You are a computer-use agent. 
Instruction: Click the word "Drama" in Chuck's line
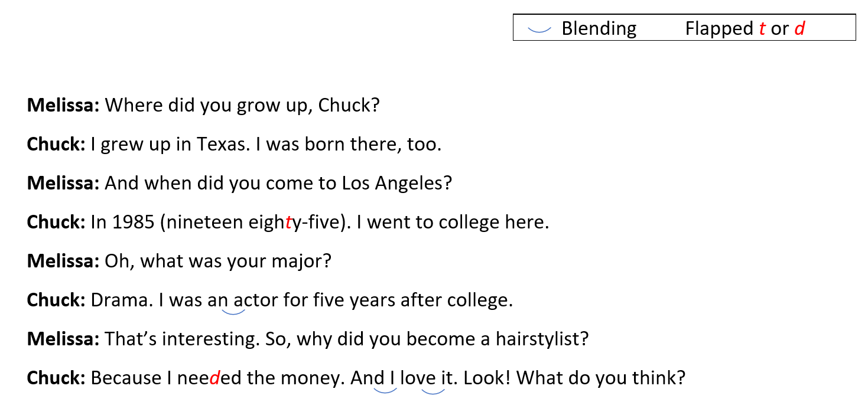(x=122, y=300)
